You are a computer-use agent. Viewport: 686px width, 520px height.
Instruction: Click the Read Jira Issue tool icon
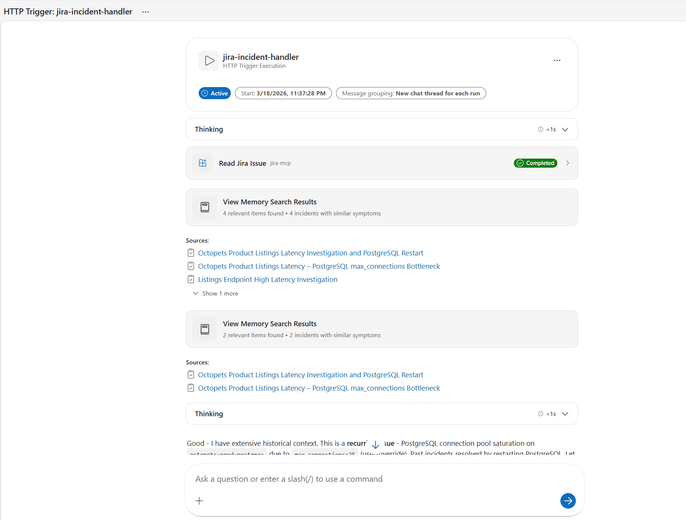pos(203,163)
